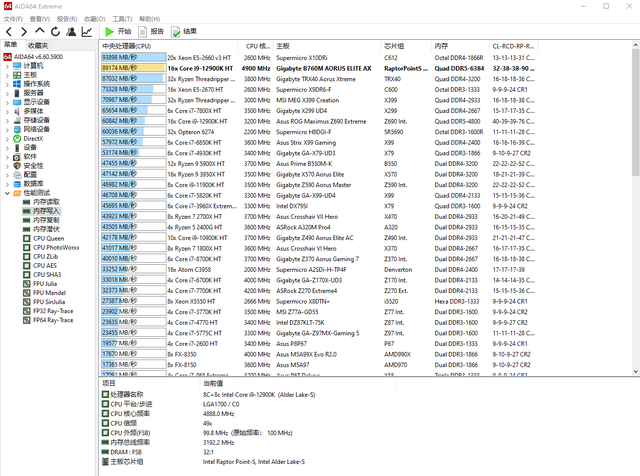Expand the 服务器 tree node
Image resolution: width=640 pixels, height=476 pixels.
pos(7,93)
